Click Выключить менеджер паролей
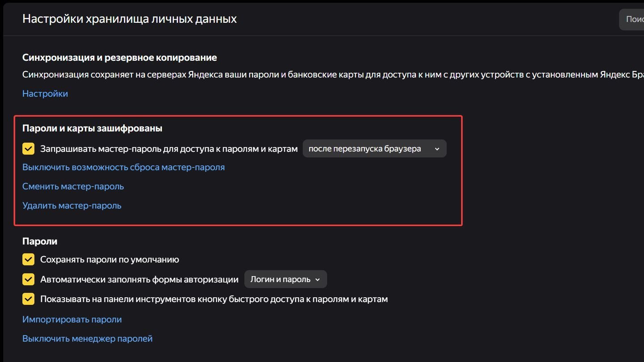 pos(87,338)
